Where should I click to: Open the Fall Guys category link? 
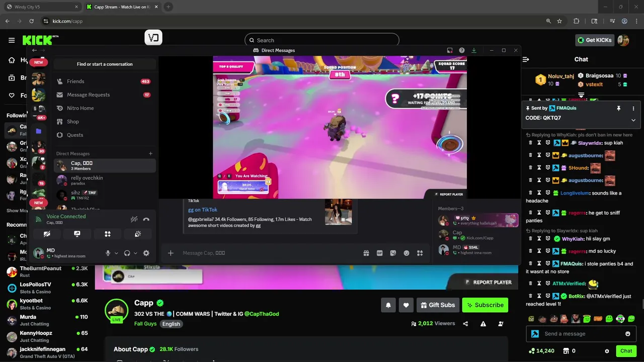[145, 324]
